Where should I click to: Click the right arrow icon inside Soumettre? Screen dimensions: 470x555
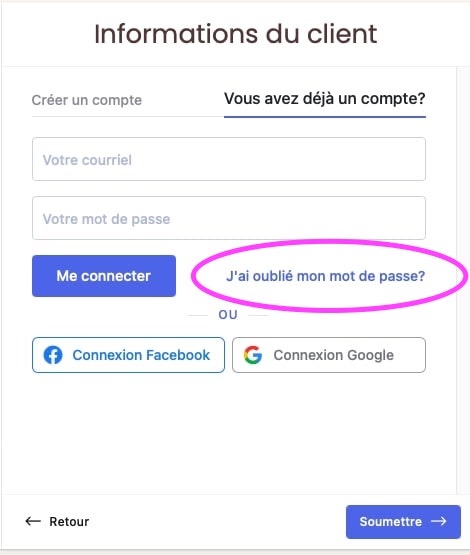coord(439,521)
